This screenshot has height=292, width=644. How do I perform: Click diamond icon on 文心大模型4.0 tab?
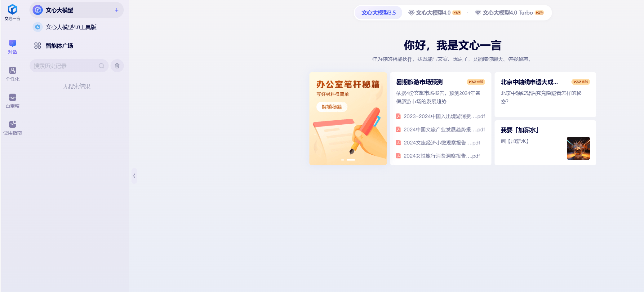tap(411, 13)
